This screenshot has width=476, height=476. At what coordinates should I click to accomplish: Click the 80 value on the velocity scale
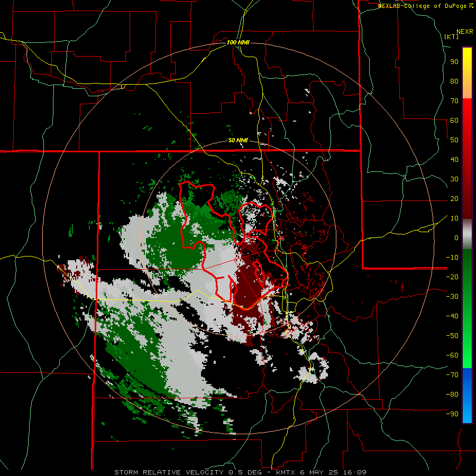pos(454,81)
